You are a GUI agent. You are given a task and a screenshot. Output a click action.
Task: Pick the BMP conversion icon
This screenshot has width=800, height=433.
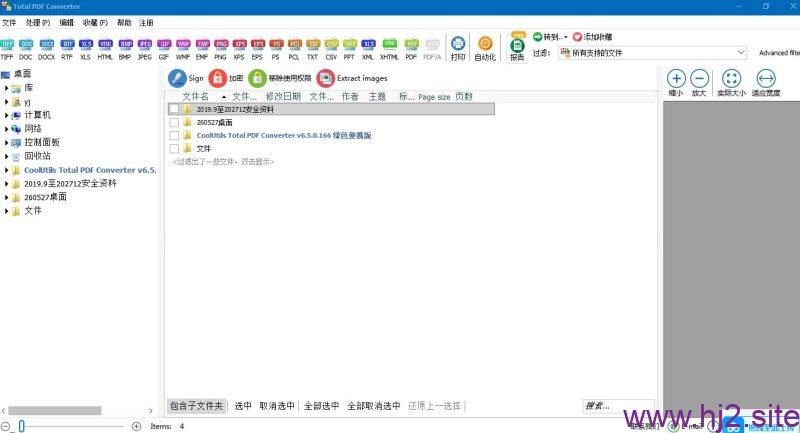pyautogui.click(x=125, y=49)
